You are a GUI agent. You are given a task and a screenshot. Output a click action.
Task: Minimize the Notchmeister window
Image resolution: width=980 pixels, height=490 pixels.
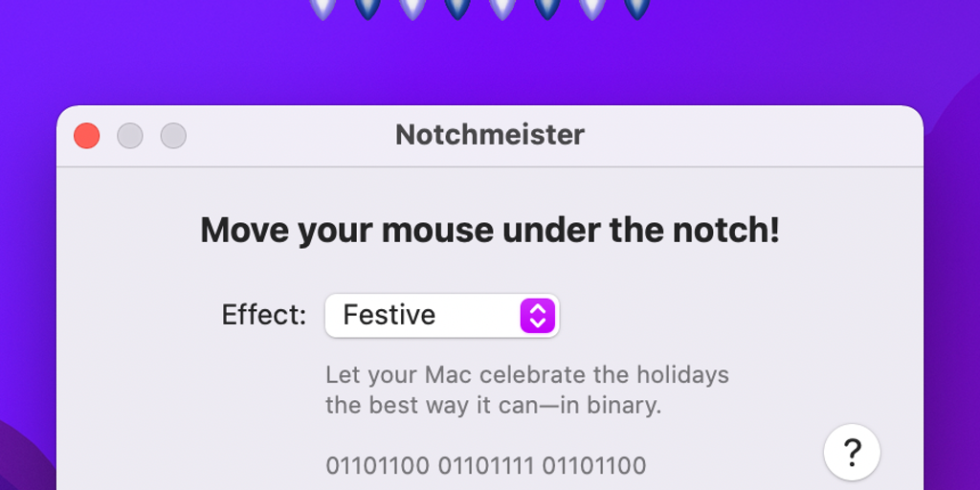click(x=130, y=136)
